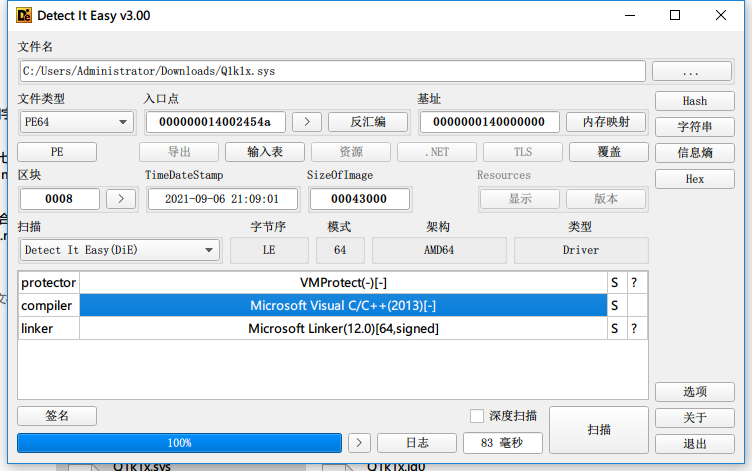The height and width of the screenshot is (471, 752).
Task: Open the 字符串 strings viewer
Action: pyautogui.click(x=694, y=127)
